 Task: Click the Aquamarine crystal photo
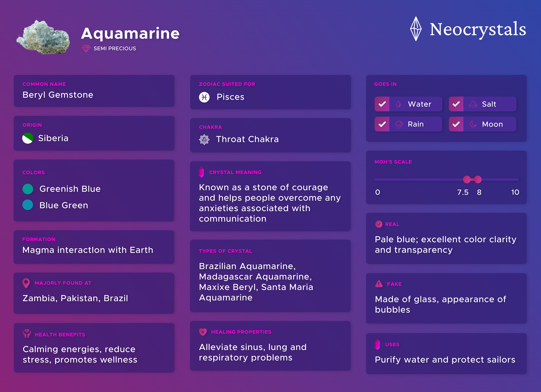coord(43,37)
